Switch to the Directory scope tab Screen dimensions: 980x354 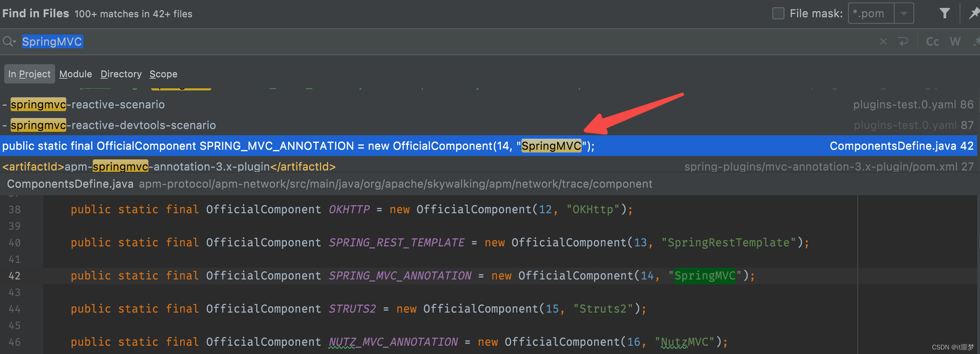121,74
